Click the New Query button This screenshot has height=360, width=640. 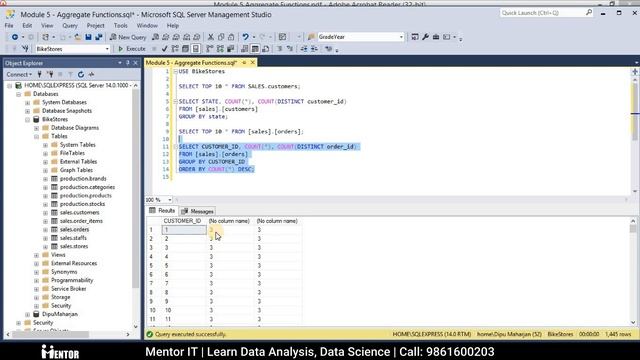[x=128, y=37]
